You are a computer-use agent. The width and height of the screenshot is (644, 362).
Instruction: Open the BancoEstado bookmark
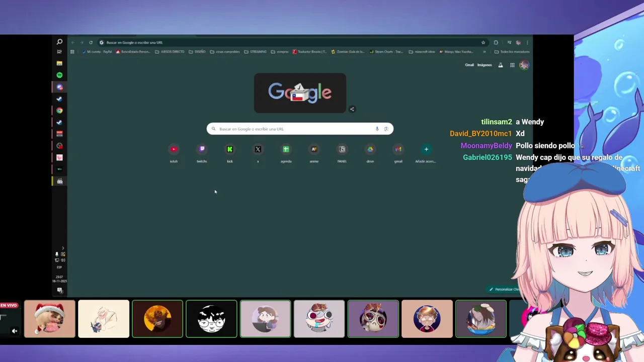[x=133, y=52]
